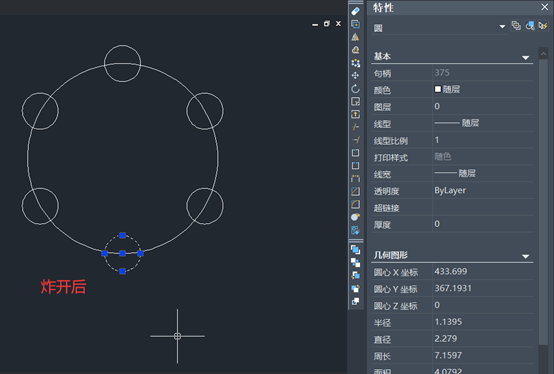Collapse the 基本 section
This screenshot has width=554, height=374.
(525, 58)
